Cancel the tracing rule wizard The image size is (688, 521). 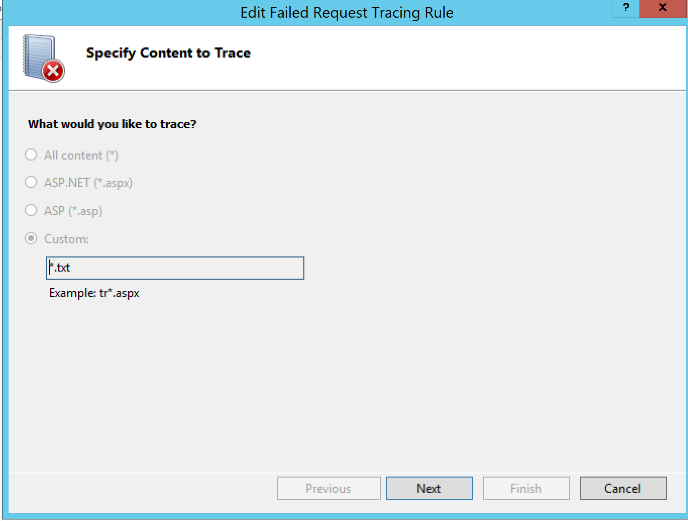[x=622, y=489]
